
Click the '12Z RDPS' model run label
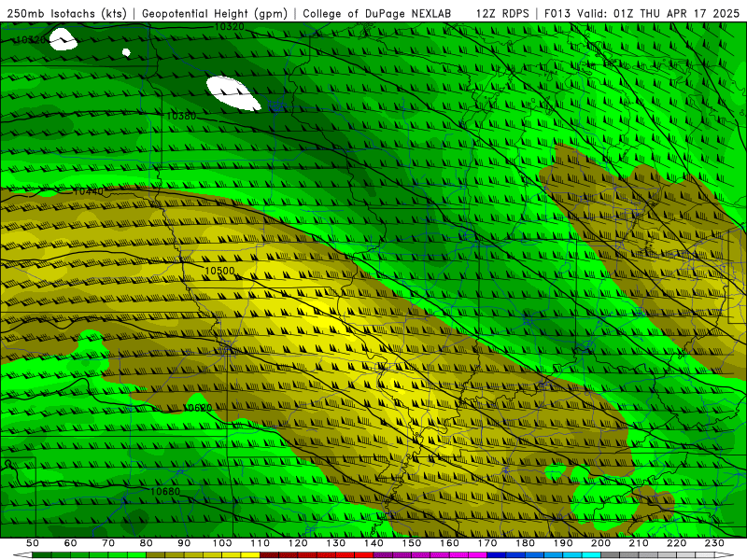[x=502, y=14]
